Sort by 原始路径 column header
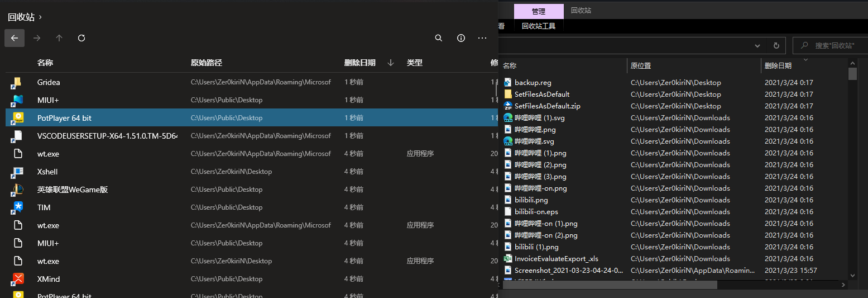The image size is (868, 298). point(207,63)
